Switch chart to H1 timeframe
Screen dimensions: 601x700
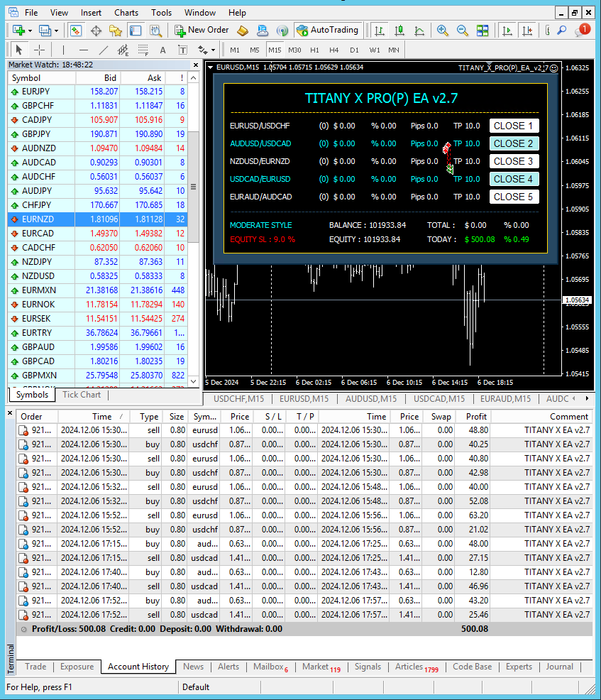314,50
